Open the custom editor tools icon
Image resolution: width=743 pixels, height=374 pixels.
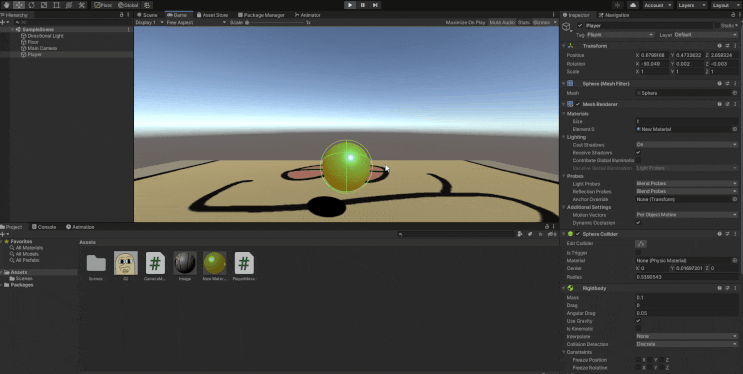click(82, 5)
